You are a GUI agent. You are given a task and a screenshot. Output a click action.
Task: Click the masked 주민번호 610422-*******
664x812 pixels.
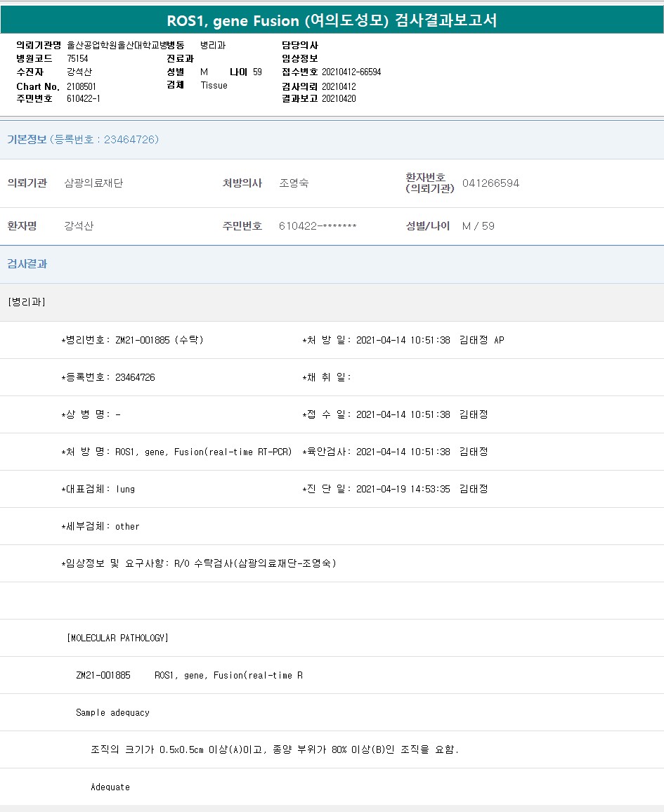(x=318, y=226)
